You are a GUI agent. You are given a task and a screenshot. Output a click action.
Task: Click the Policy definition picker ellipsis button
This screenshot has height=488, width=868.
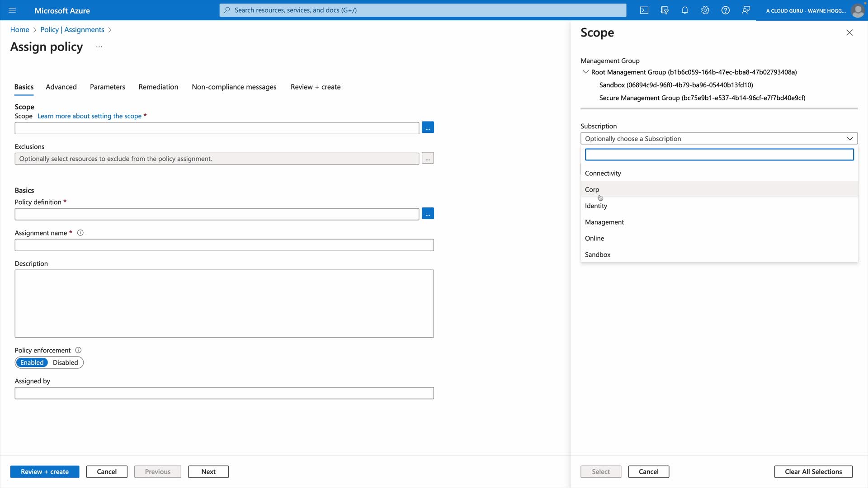pyautogui.click(x=428, y=213)
